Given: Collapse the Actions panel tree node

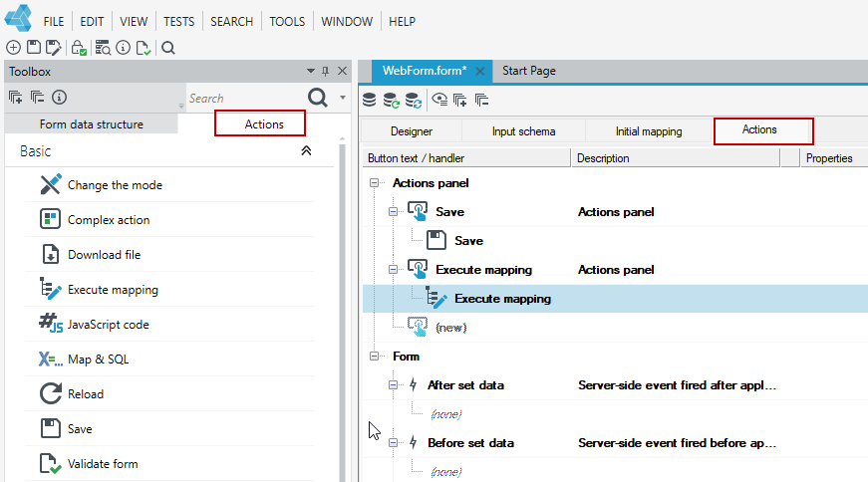Looking at the screenshot, I should (375, 182).
